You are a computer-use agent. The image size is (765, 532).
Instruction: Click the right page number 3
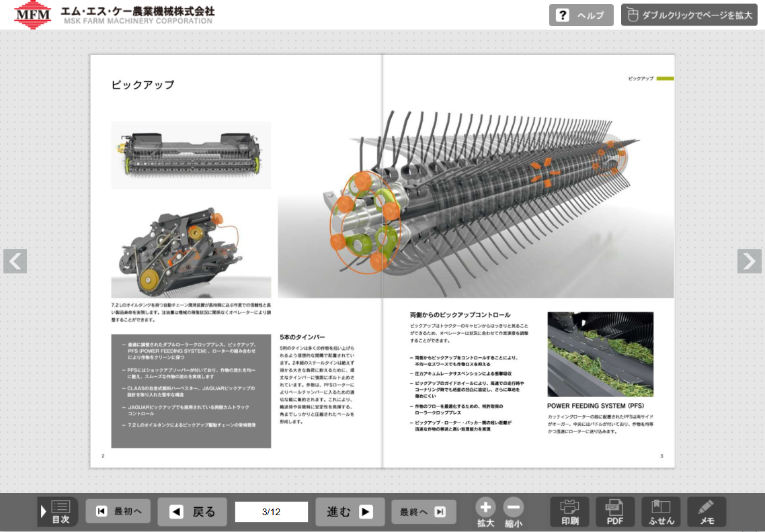(x=661, y=456)
